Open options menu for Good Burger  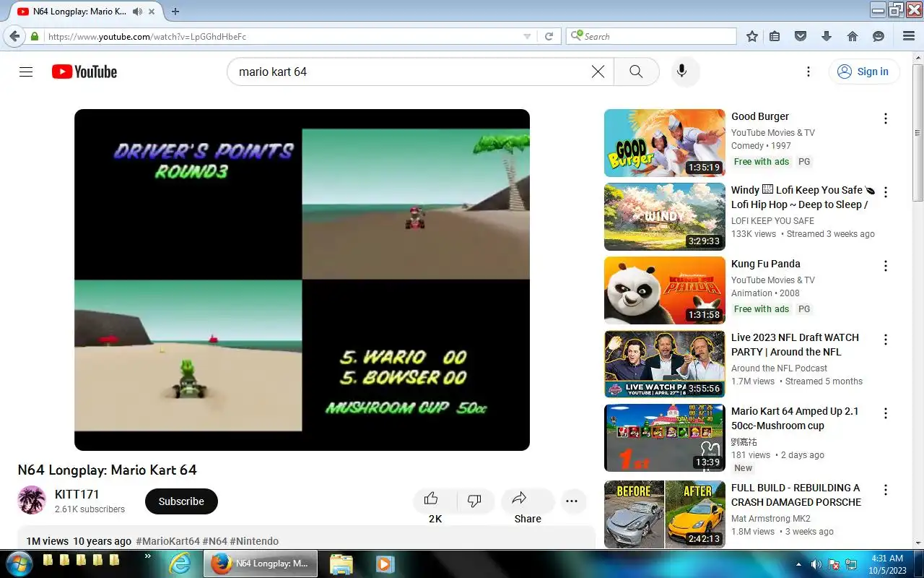886,118
